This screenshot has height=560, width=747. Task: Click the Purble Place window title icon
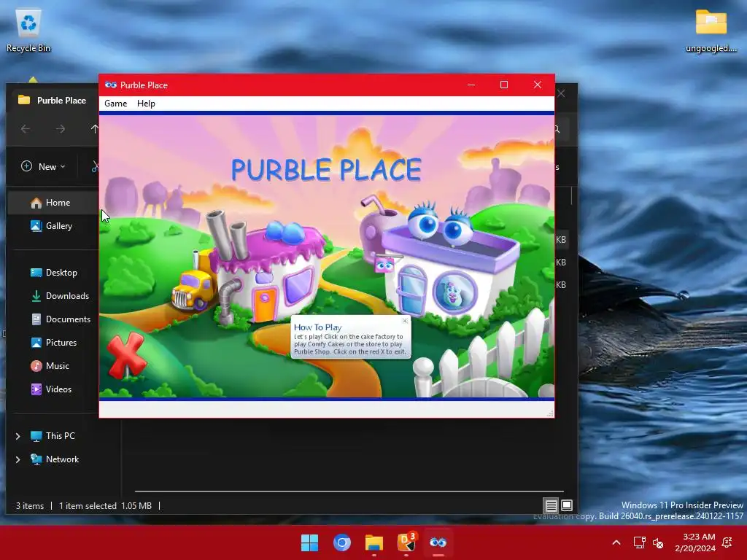coord(111,85)
